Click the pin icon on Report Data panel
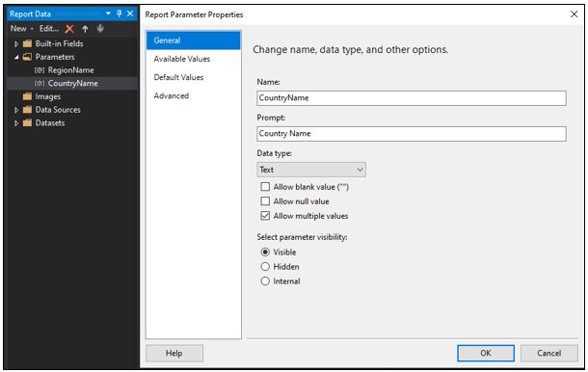Image resolution: width=588 pixels, height=372 pixels. pos(120,13)
